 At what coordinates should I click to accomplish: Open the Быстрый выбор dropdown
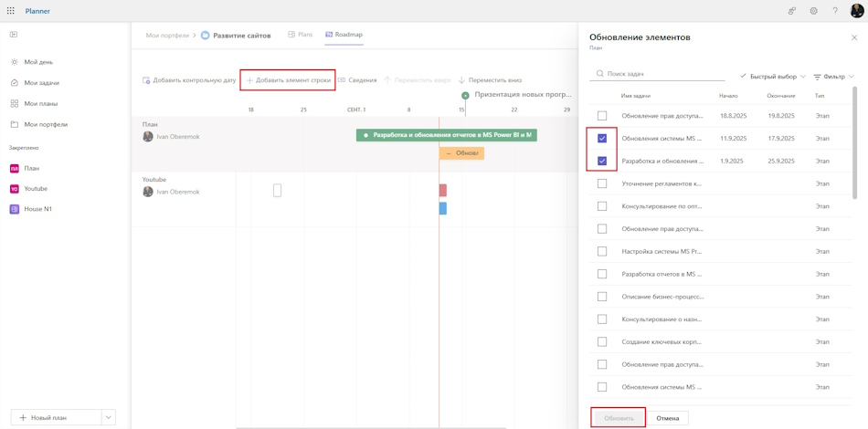tap(773, 77)
